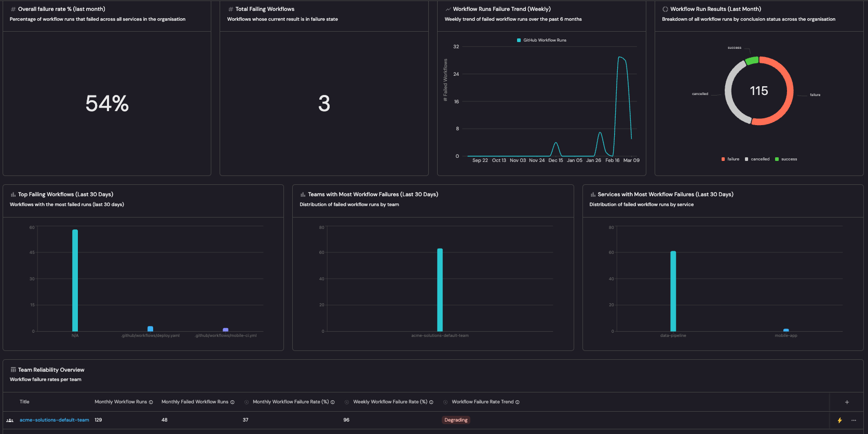Click the Degrading status badge
Viewport: 868px width, 434px height.
[x=456, y=420]
